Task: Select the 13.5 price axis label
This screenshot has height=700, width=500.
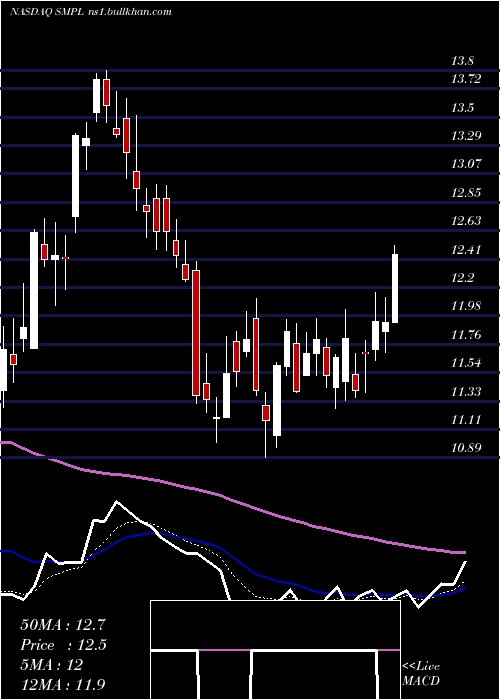Action: point(463,108)
